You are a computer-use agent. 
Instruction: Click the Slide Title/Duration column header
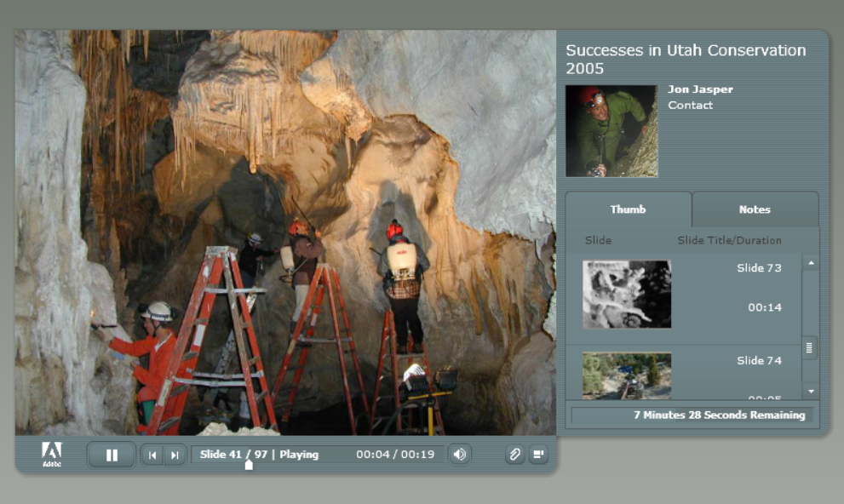[729, 240]
